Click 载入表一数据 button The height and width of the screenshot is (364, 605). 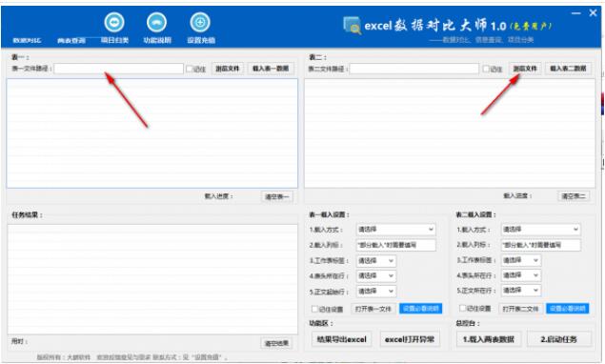pyautogui.click(x=271, y=69)
